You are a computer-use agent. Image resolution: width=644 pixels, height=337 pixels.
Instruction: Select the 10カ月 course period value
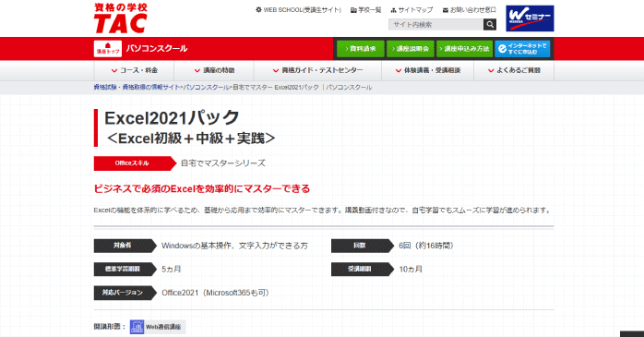(x=411, y=270)
